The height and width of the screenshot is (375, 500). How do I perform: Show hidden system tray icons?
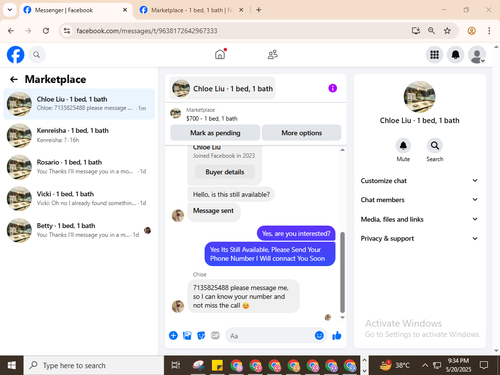click(x=425, y=365)
